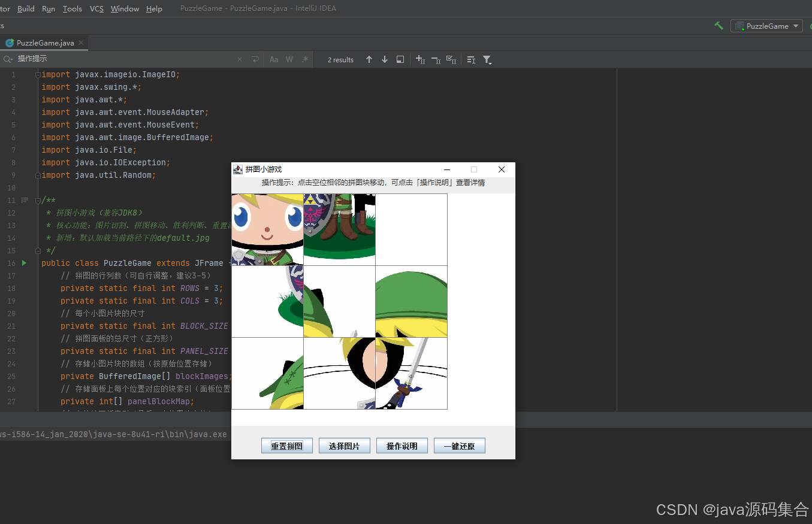Click the fold end marker at line 9
812x524 pixels.
point(38,175)
